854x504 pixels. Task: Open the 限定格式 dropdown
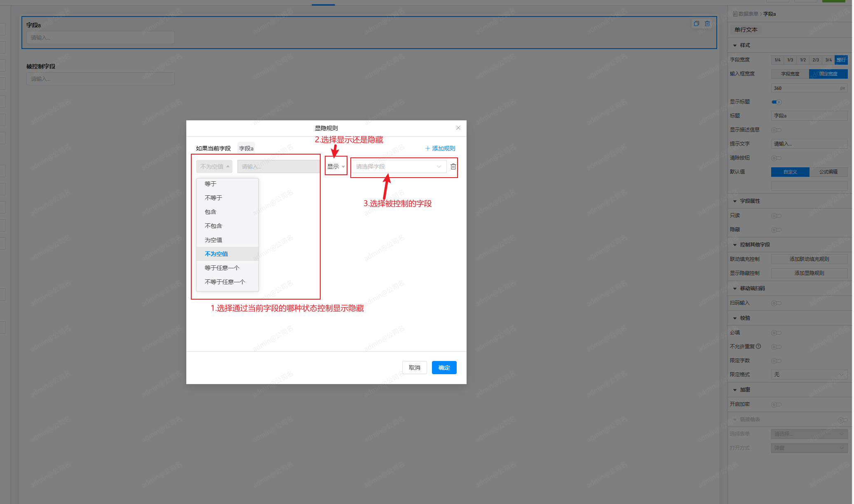[x=809, y=375]
